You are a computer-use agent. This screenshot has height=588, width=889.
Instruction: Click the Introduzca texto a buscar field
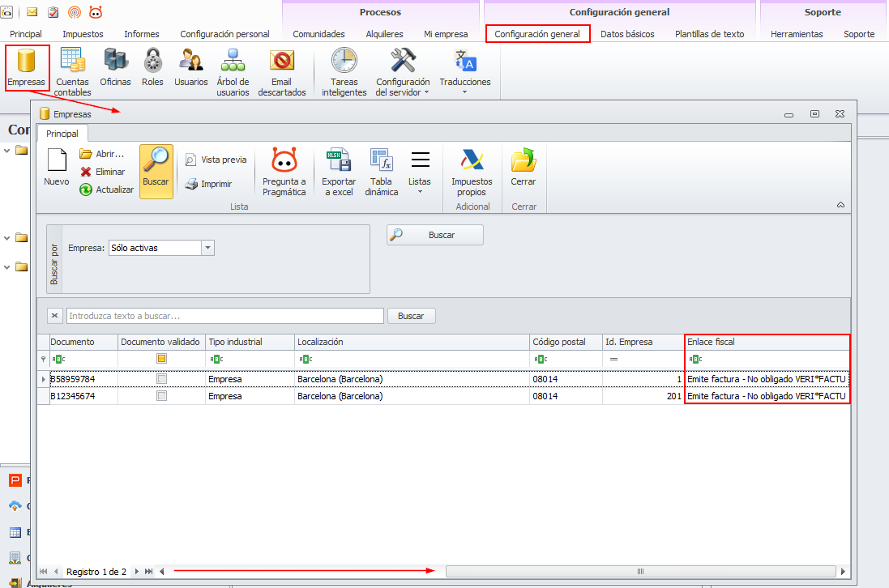(x=225, y=316)
